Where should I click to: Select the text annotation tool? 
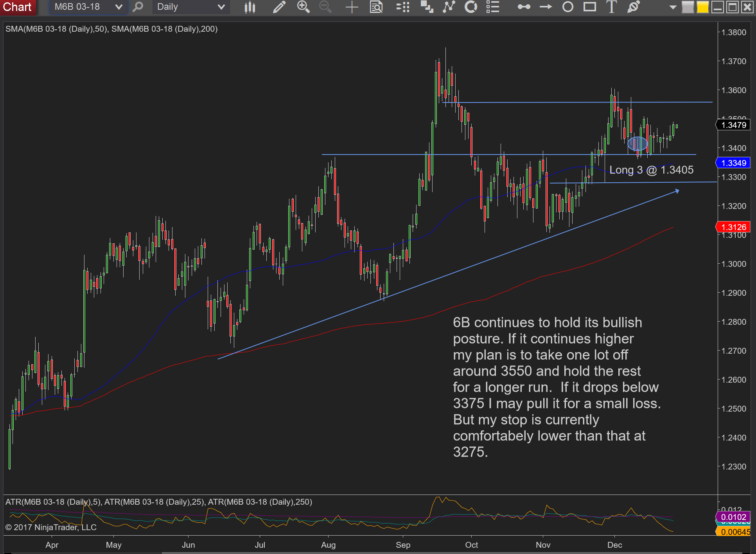(611, 7)
